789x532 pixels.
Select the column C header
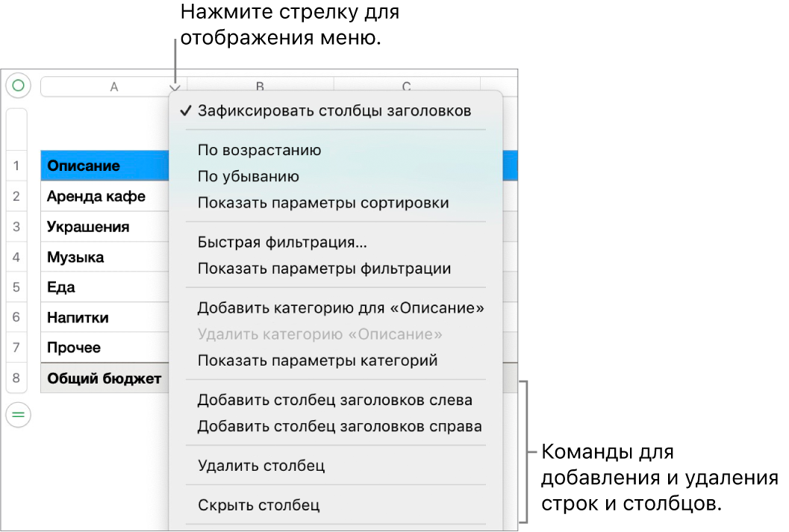point(407,84)
